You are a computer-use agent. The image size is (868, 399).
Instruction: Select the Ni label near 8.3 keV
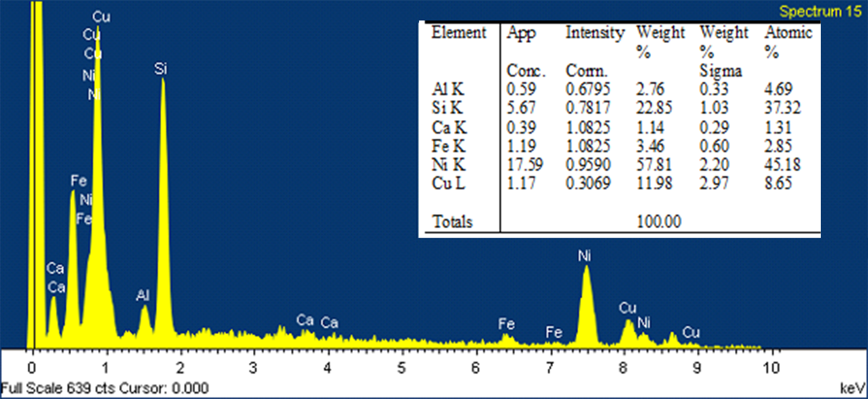point(643,321)
